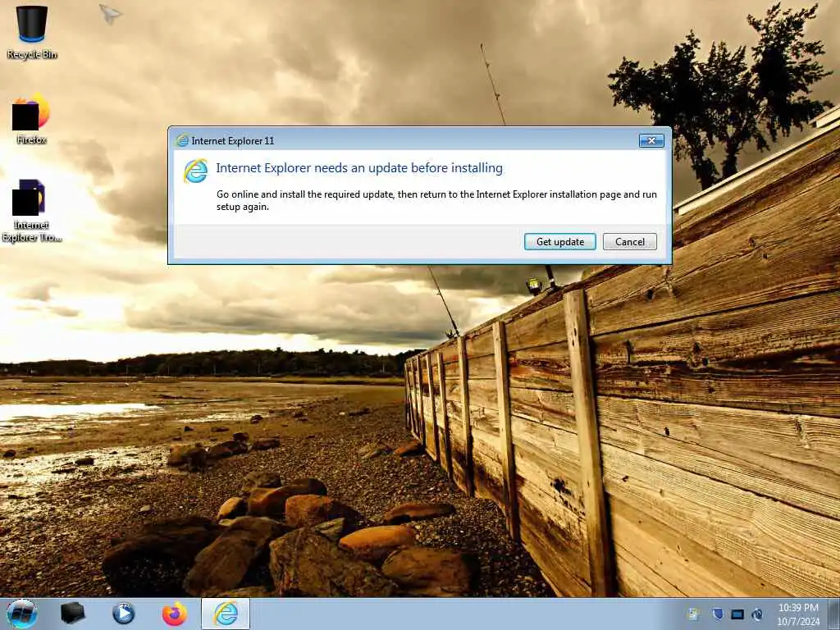Click the heading 'Internet Explorer needs an update before installing'
840x630 pixels.
[x=359, y=168]
